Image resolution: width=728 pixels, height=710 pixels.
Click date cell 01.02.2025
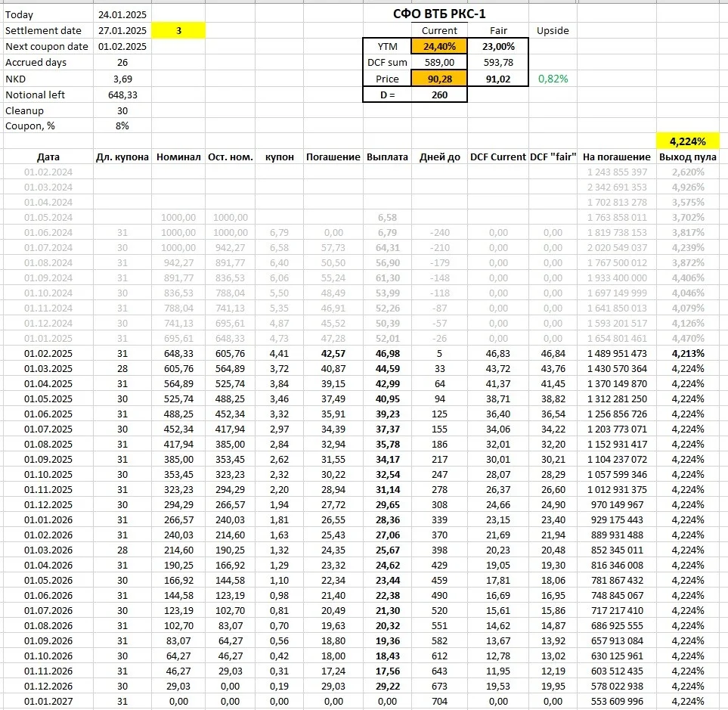coord(48,353)
